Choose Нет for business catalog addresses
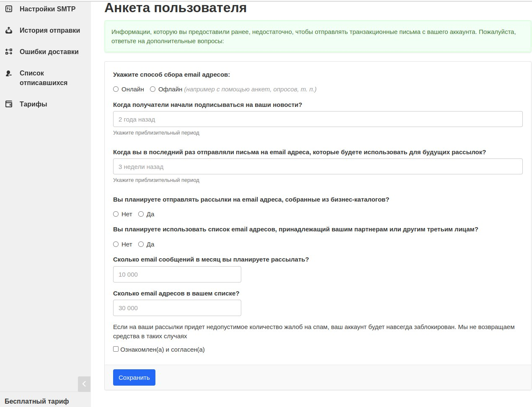532x407 pixels. coord(116,214)
